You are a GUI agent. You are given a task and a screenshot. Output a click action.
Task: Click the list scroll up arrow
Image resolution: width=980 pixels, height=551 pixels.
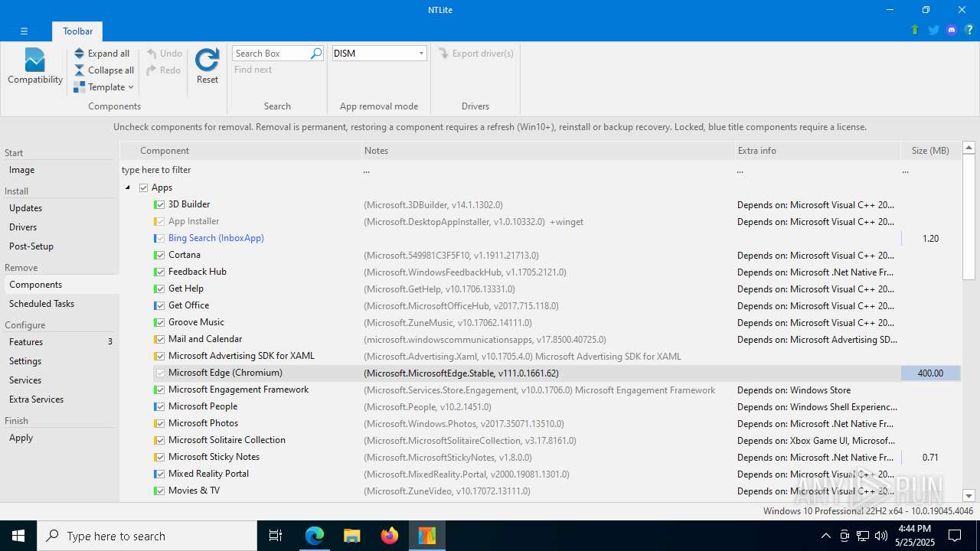click(x=969, y=148)
